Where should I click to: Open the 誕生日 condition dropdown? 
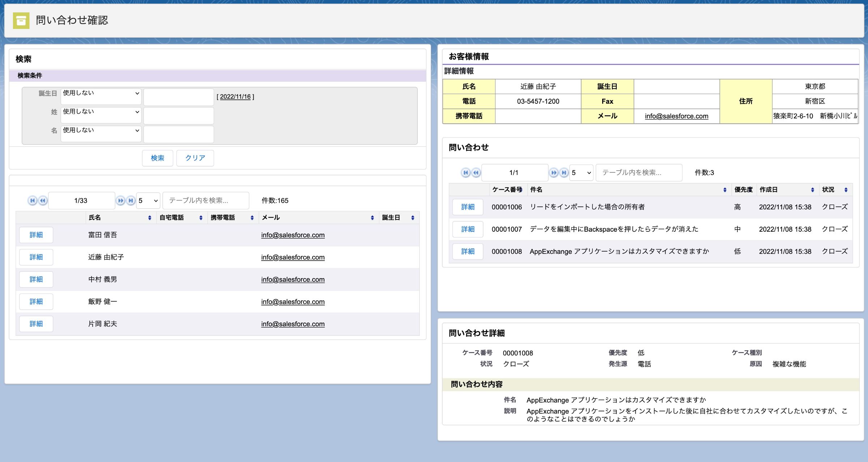click(x=101, y=95)
